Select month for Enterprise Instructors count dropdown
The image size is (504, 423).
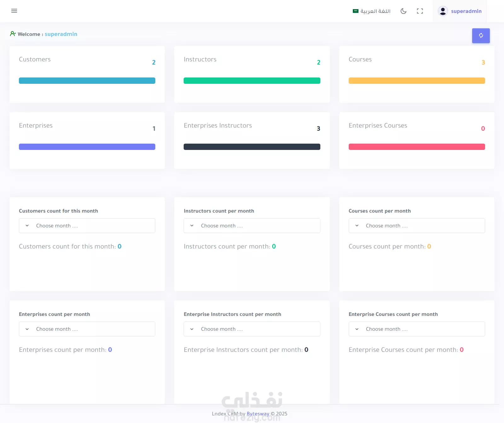[252, 329]
